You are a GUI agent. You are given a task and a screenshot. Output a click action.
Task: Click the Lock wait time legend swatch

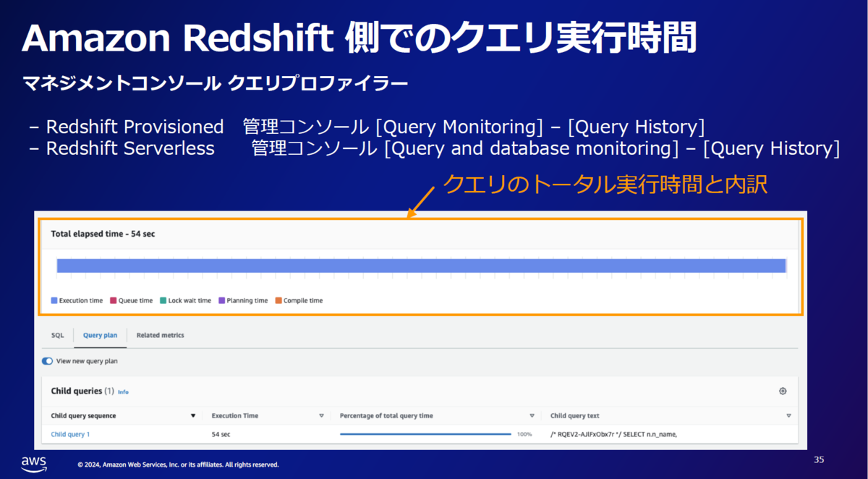[163, 300]
